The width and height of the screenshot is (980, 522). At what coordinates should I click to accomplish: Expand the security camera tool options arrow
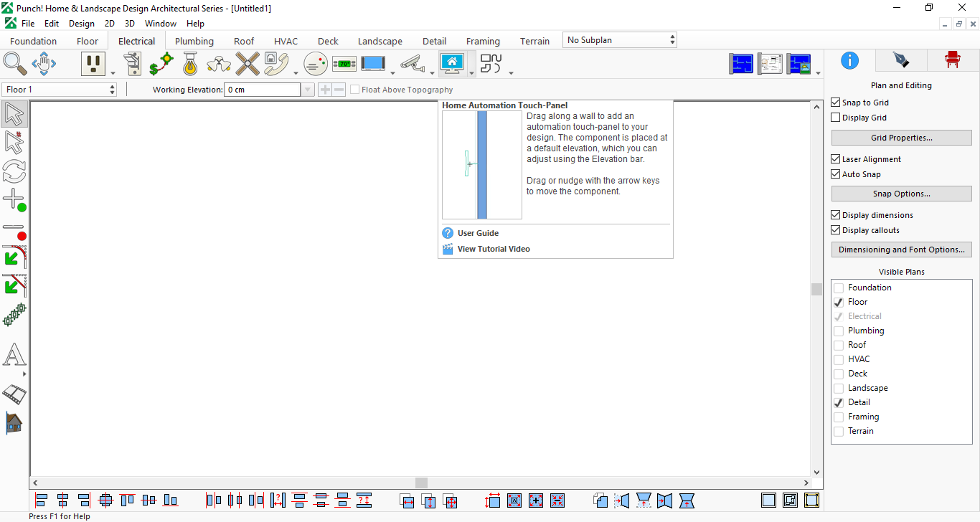click(432, 72)
